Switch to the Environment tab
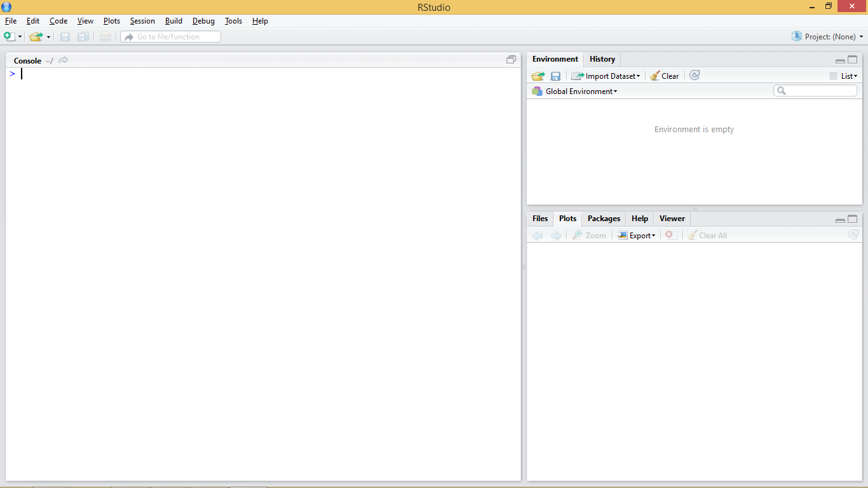This screenshot has width=868, height=488. pyautogui.click(x=555, y=59)
